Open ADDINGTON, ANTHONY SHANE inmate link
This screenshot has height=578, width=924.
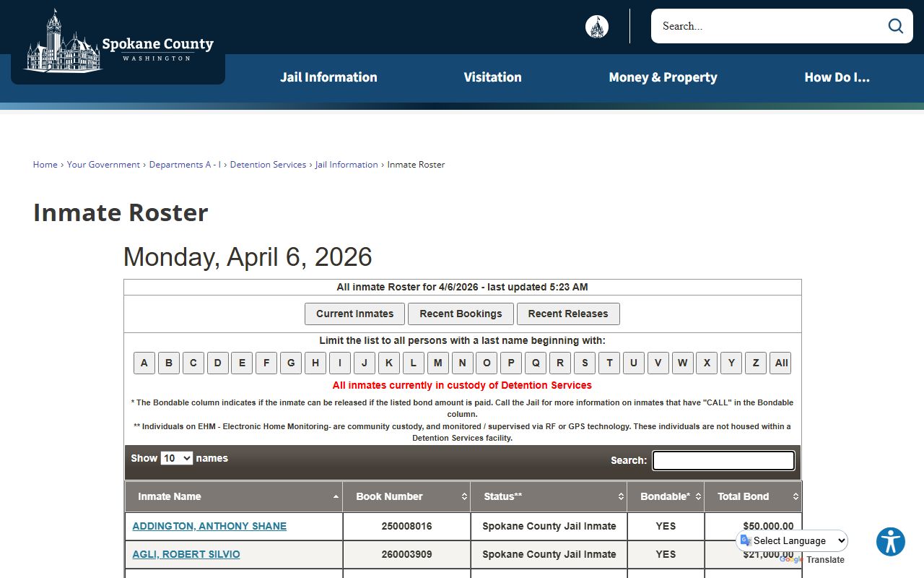click(209, 526)
